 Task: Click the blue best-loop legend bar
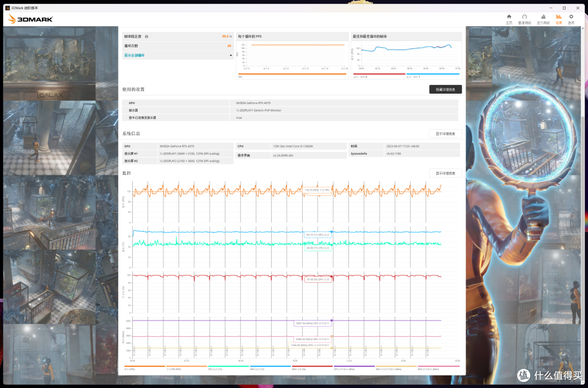point(433,75)
